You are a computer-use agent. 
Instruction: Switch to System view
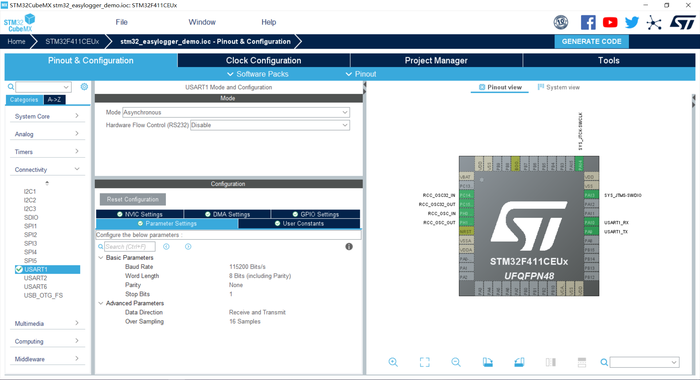click(x=558, y=87)
